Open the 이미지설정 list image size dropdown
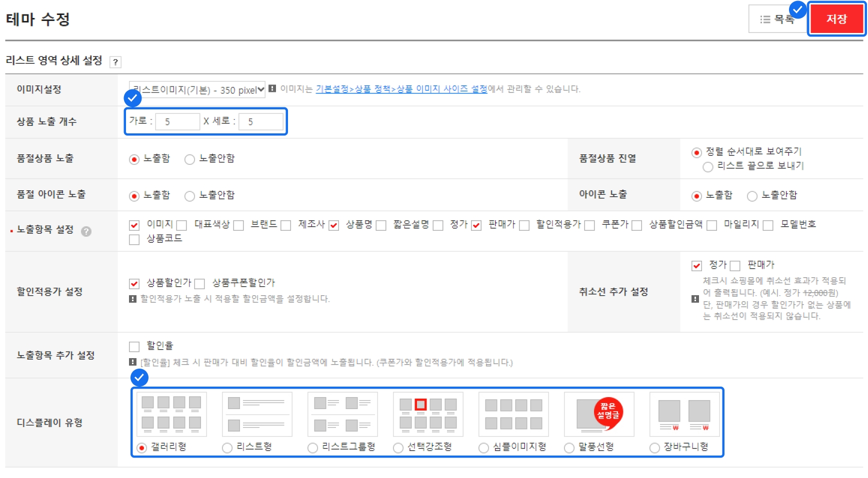The width and height of the screenshot is (868, 478). 197,90
